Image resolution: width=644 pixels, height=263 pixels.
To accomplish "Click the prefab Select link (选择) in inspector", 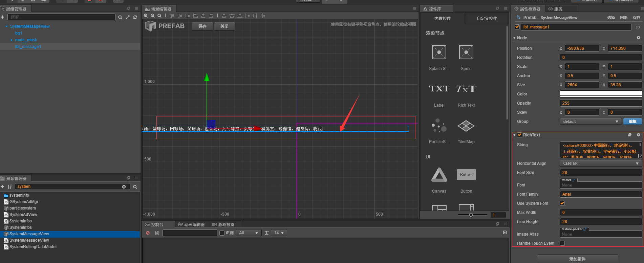I will pyautogui.click(x=611, y=18).
